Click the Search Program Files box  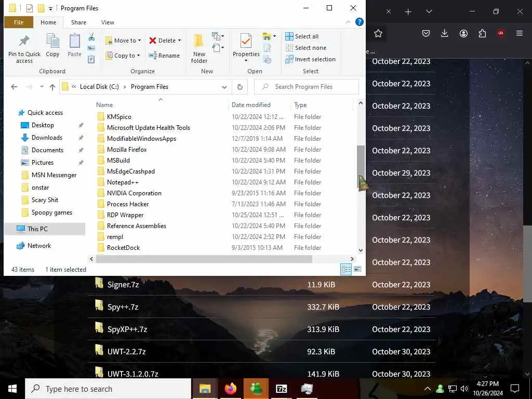click(307, 87)
